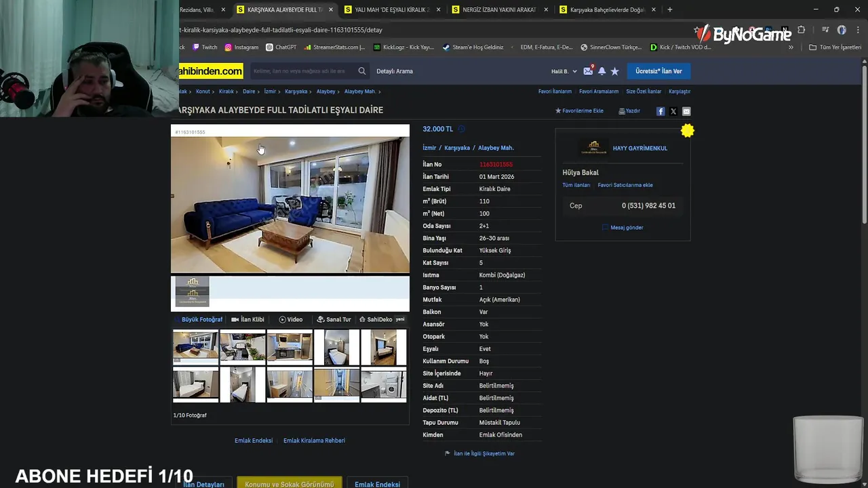Click Ücretsiz İlan Ver button
The height and width of the screenshot is (488, 868).
[x=658, y=71]
